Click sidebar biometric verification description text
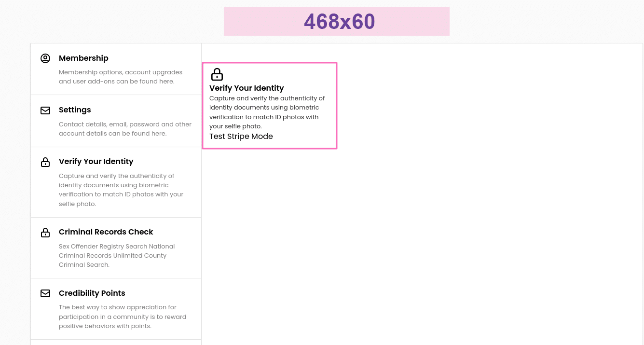The image size is (644, 345). [121, 190]
